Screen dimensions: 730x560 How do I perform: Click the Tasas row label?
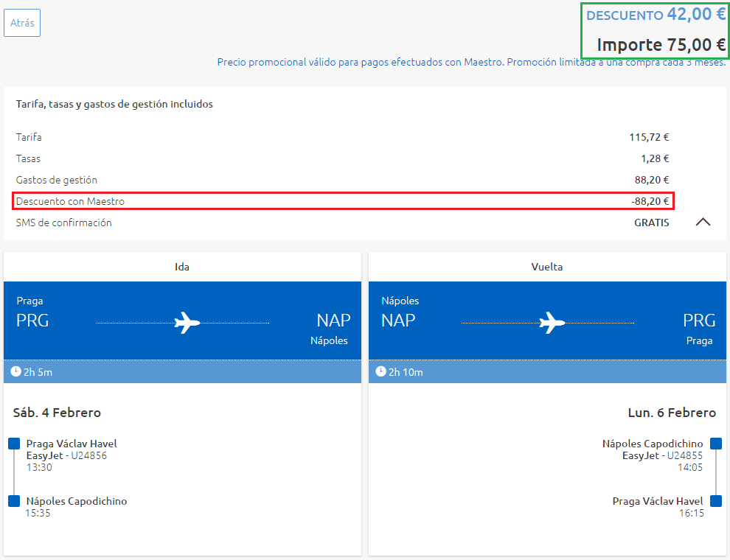tap(28, 158)
